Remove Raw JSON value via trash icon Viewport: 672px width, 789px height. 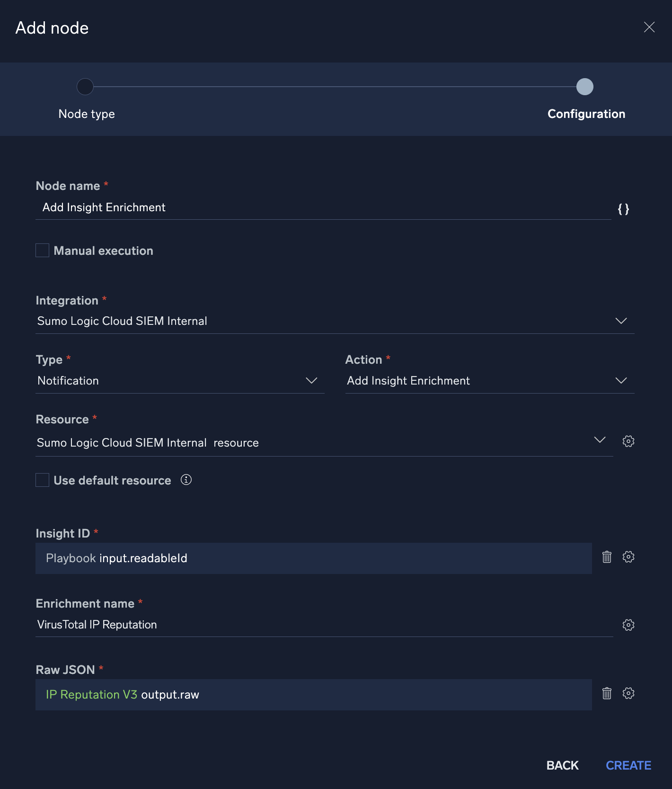pos(607,693)
